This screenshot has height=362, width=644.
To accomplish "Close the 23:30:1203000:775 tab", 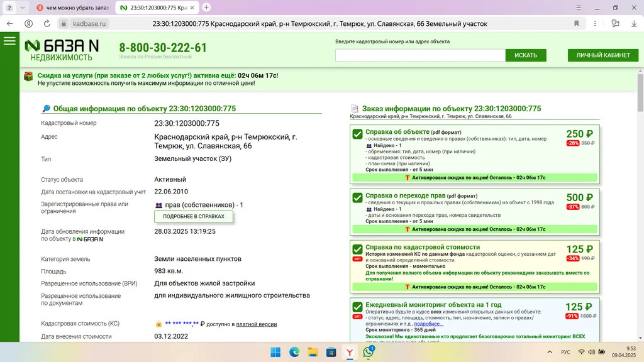I will (x=192, y=8).
